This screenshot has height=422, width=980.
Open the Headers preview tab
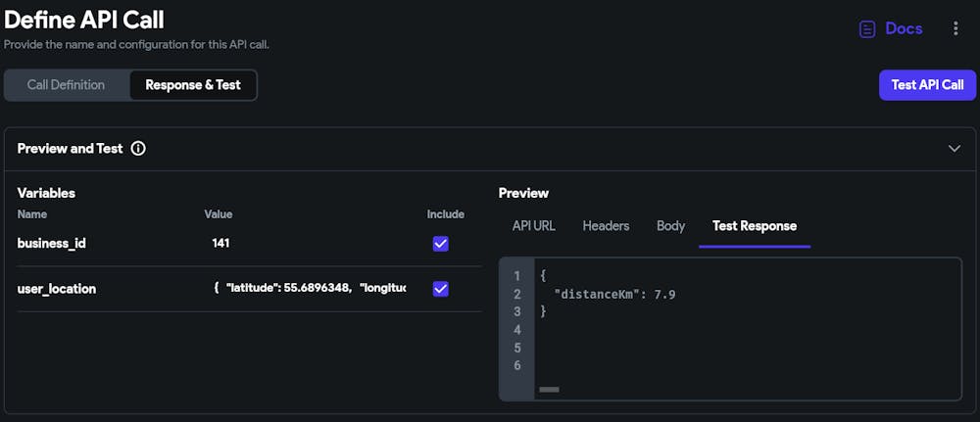pos(606,226)
